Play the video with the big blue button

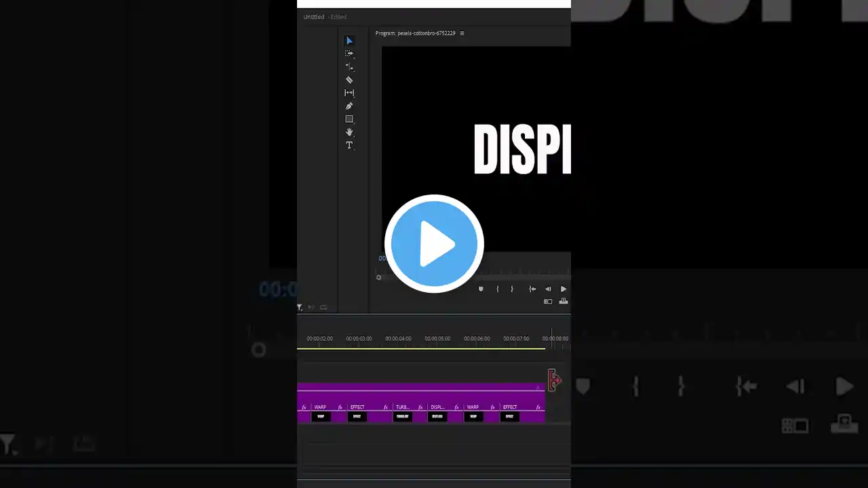434,244
